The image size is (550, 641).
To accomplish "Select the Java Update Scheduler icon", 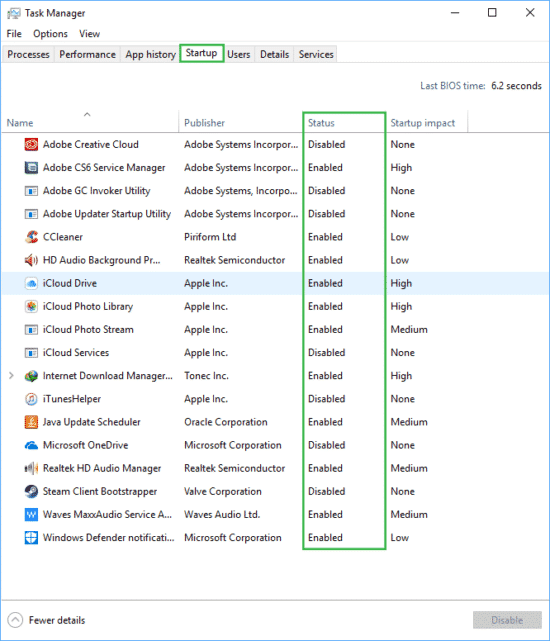I will [x=31, y=422].
